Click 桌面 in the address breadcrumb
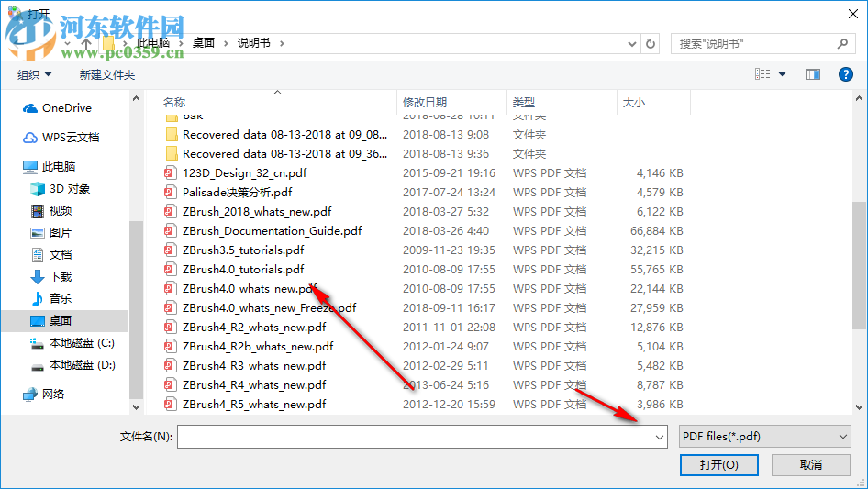This screenshot has width=868, height=489. pyautogui.click(x=203, y=42)
